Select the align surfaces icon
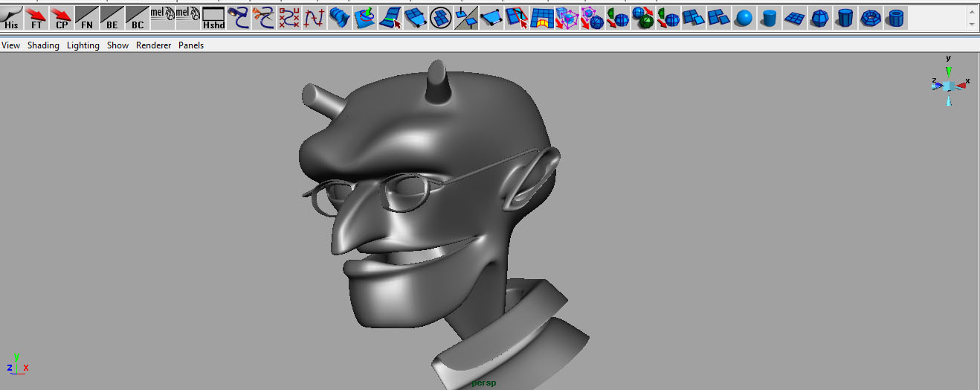980x390 pixels. [x=466, y=17]
